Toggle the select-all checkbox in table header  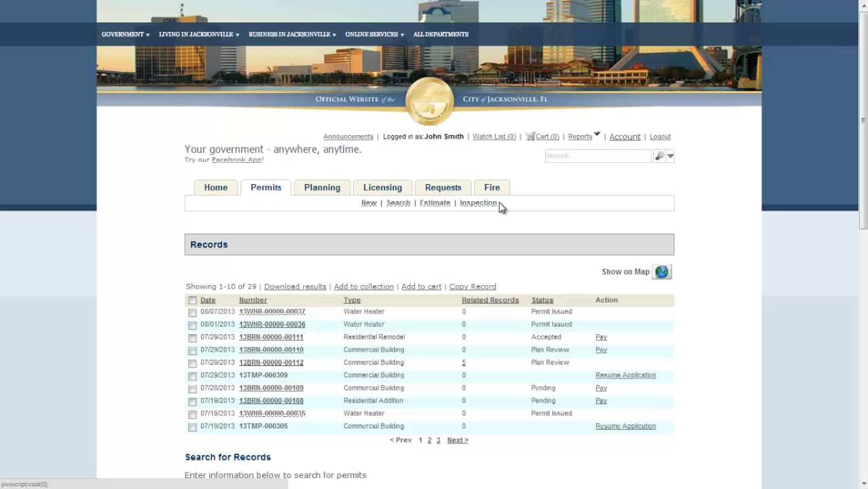[192, 300]
